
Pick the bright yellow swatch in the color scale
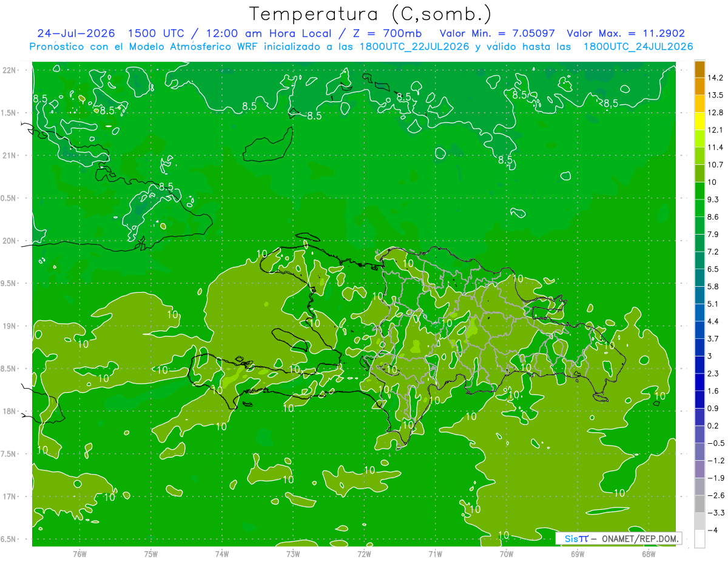pos(699,121)
